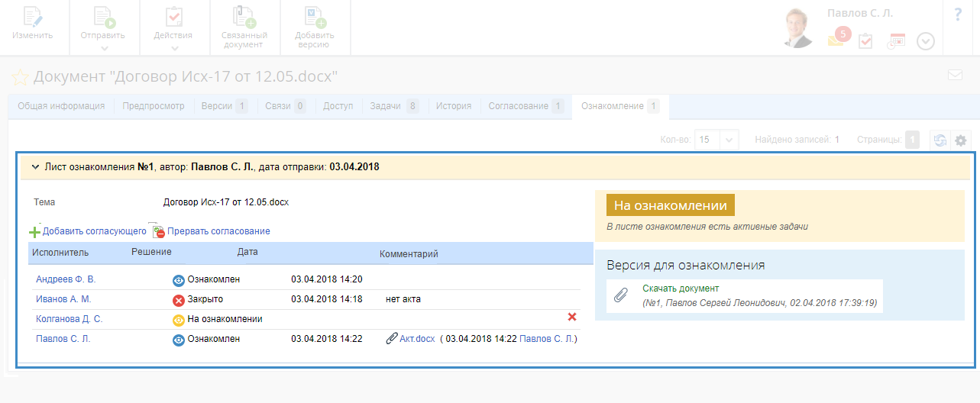The image size is (980, 403).
Task: Click the нет акта comment text
Action: [403, 299]
